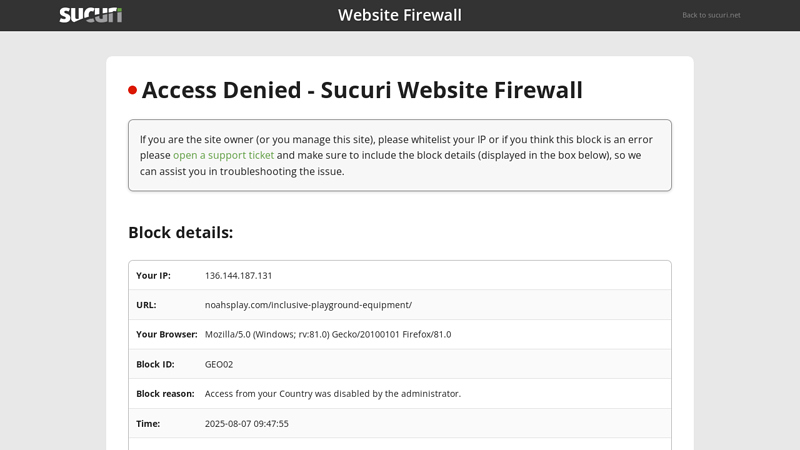Click the URL row label

[x=146, y=305]
